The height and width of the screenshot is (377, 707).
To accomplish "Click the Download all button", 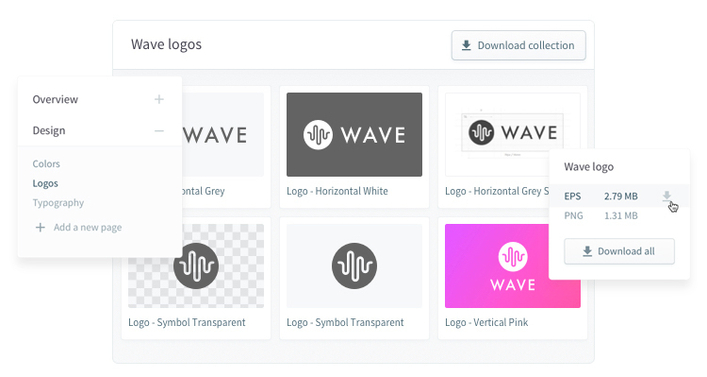I will click(x=619, y=251).
